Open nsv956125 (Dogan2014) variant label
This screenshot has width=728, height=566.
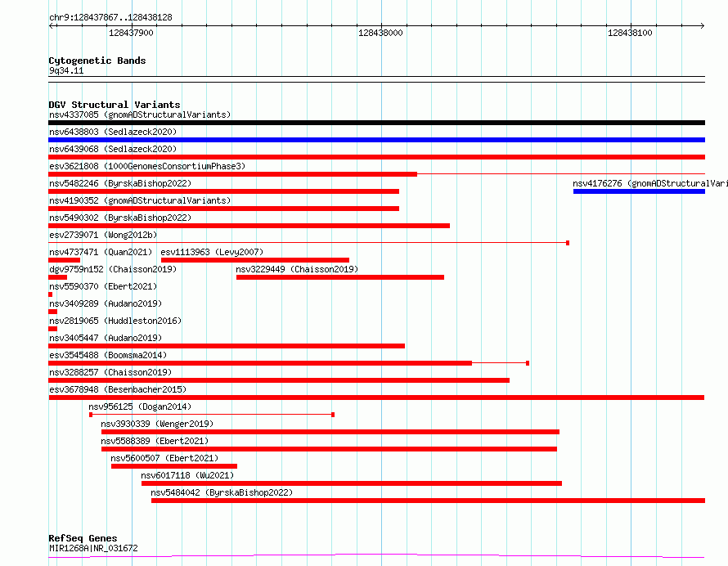(140, 407)
